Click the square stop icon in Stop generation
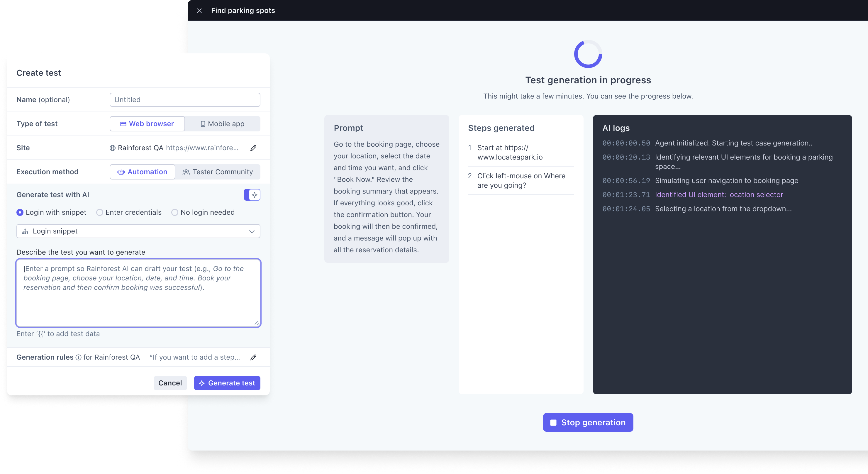Viewport: 868px width, 474px height. (553, 423)
